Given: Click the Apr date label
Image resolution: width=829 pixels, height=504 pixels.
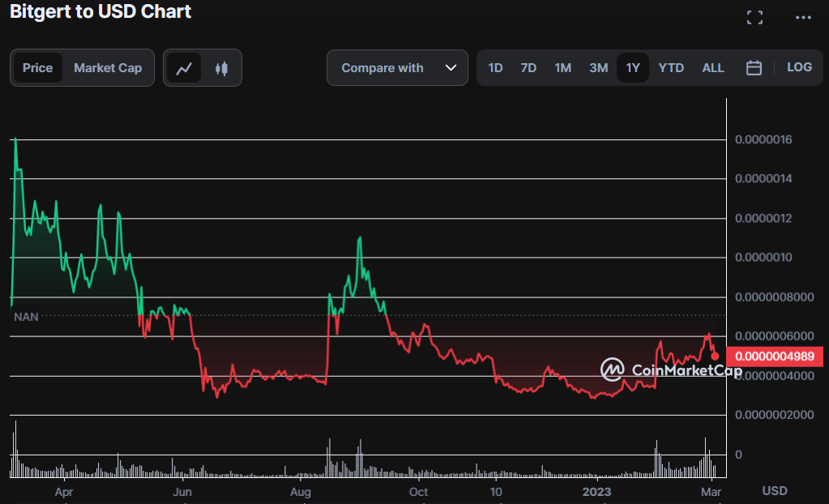Looking at the screenshot, I should pyautogui.click(x=64, y=492).
